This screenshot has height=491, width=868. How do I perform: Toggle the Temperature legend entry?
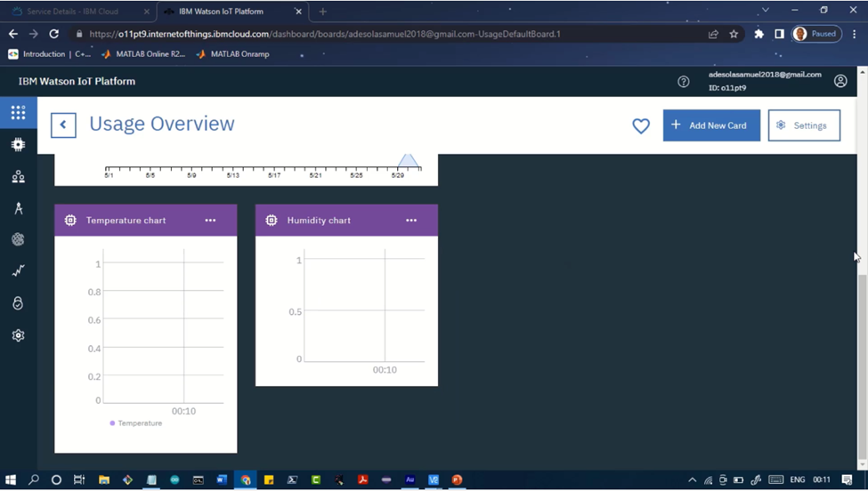tap(136, 423)
